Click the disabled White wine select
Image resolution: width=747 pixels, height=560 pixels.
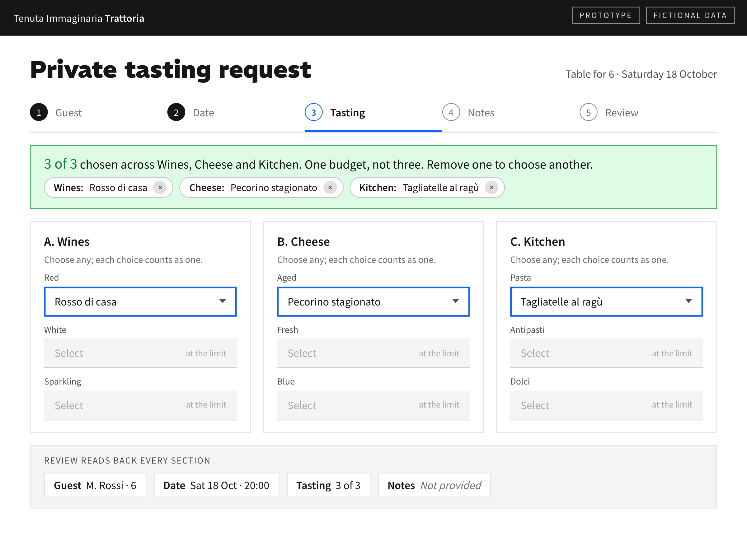[140, 353]
